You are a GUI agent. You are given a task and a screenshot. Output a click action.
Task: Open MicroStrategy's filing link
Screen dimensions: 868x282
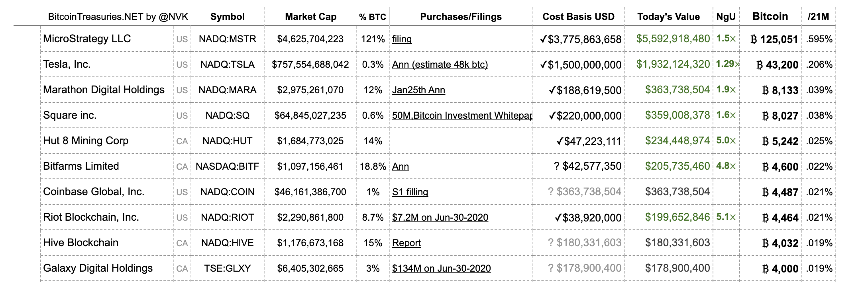click(402, 39)
